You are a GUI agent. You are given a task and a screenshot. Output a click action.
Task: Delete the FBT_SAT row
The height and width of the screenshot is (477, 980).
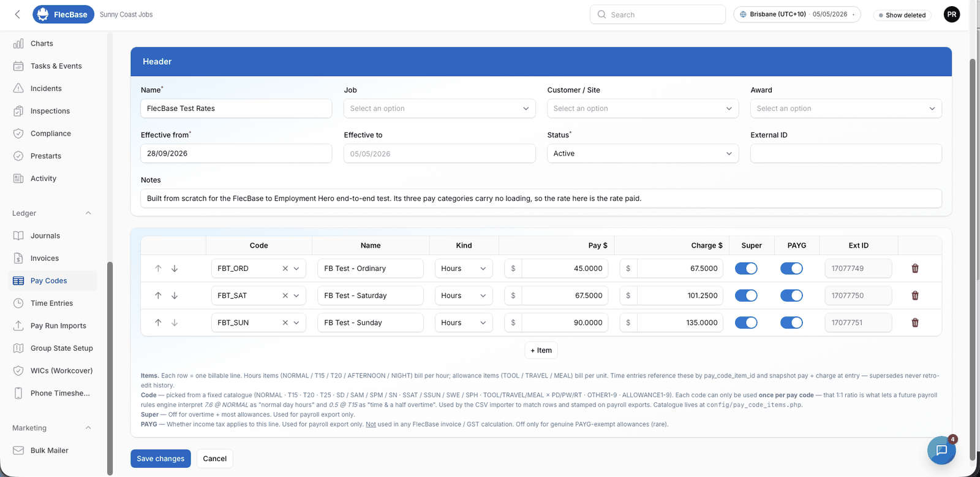915,296
